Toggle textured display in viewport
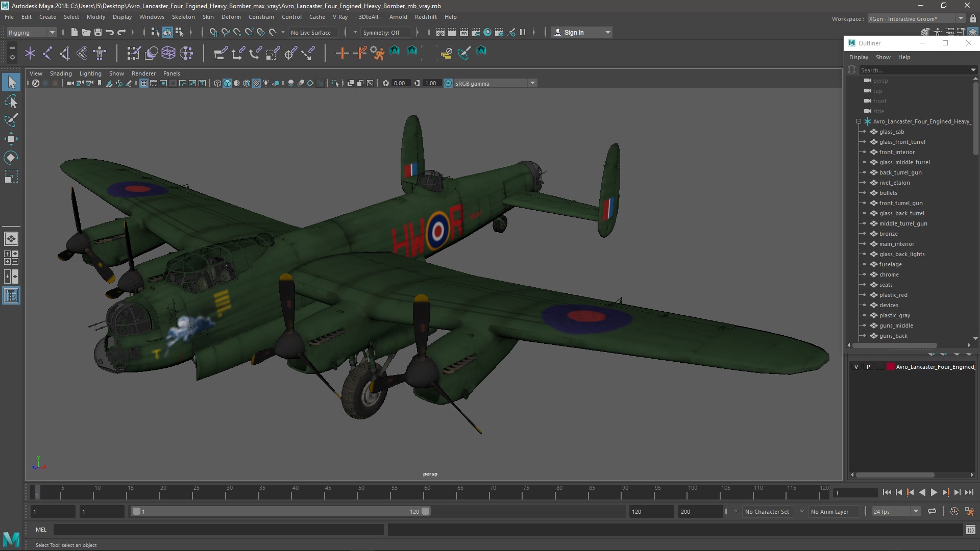This screenshot has height=551, width=980. point(256,83)
